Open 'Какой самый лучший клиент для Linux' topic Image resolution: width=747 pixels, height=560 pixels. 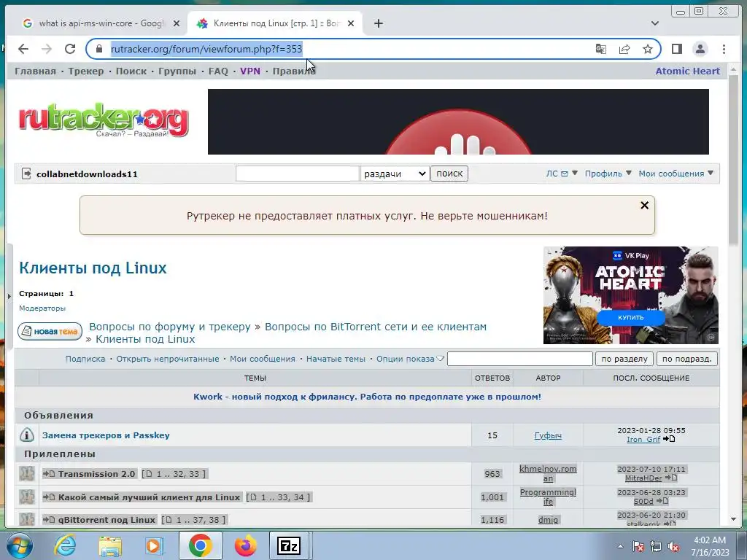click(149, 497)
